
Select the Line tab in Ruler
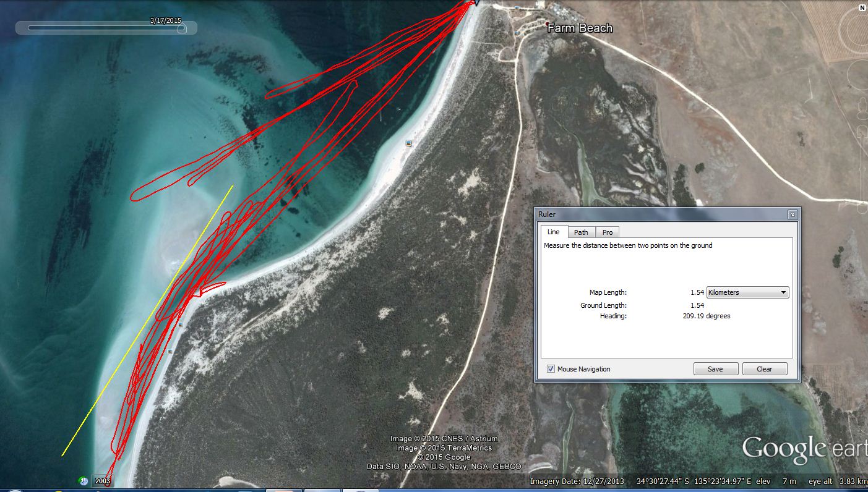click(x=553, y=232)
